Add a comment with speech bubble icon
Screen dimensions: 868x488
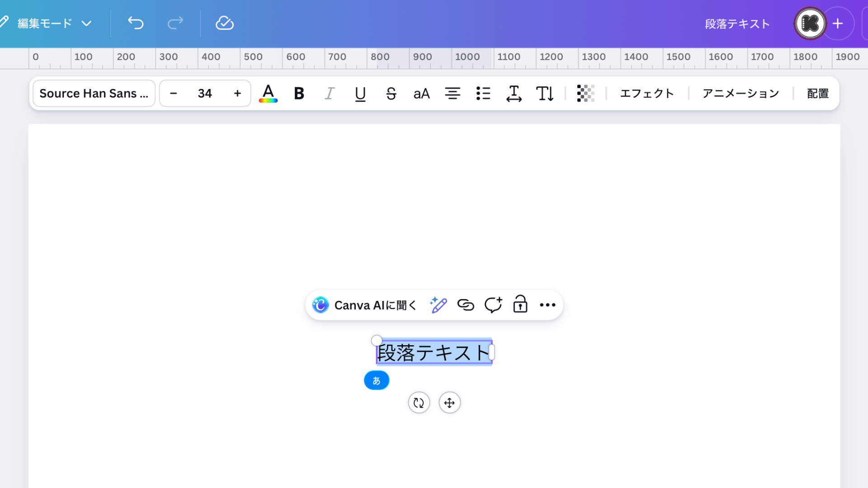(x=493, y=305)
